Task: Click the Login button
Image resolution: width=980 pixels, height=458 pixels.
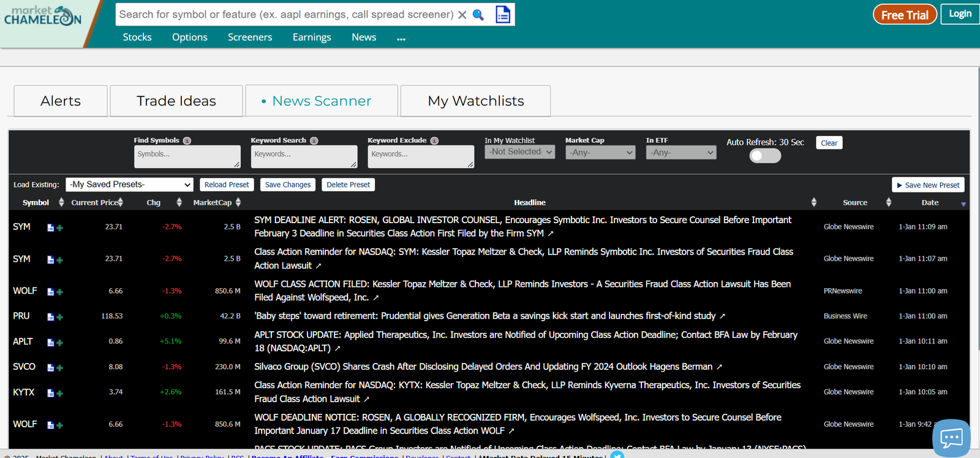Action: coord(960,14)
